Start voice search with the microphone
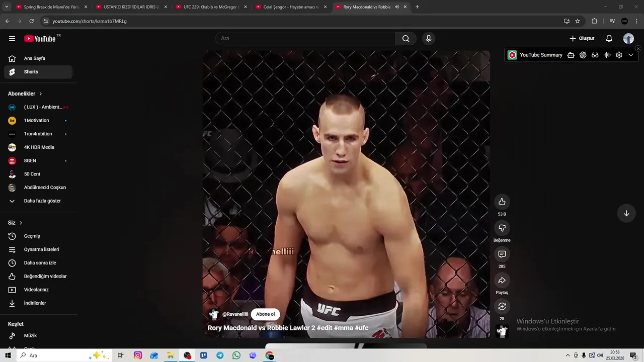644x362 pixels. 428,39
